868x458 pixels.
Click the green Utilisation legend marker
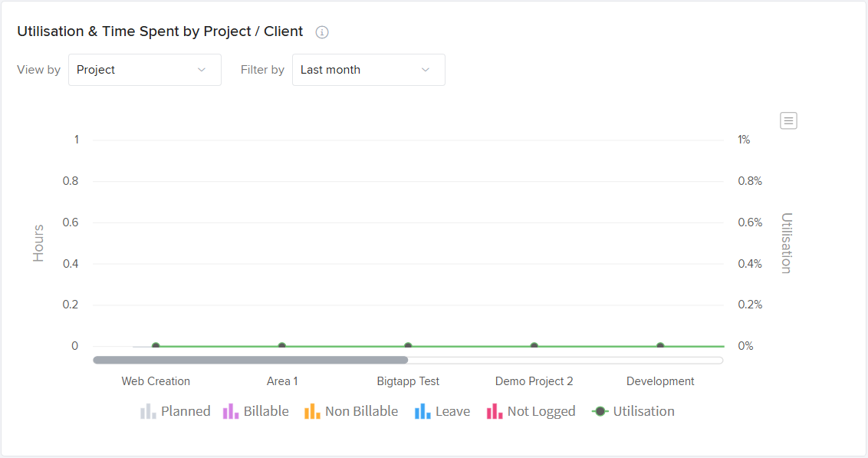pyautogui.click(x=600, y=412)
